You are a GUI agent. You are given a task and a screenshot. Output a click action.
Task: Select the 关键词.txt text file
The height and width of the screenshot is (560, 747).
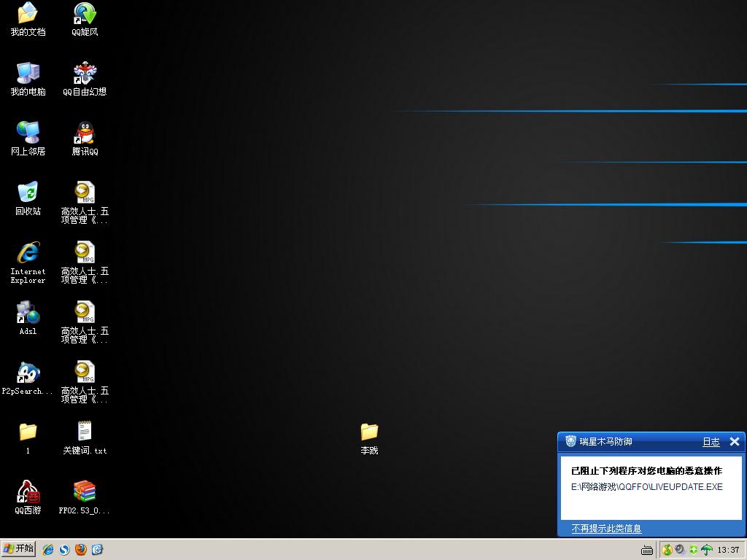point(85,438)
